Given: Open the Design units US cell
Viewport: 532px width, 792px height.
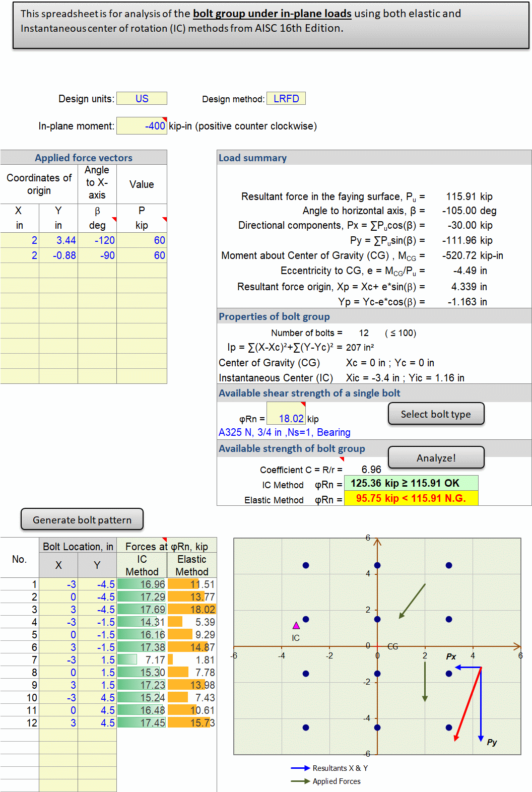Looking at the screenshot, I should tap(142, 99).
